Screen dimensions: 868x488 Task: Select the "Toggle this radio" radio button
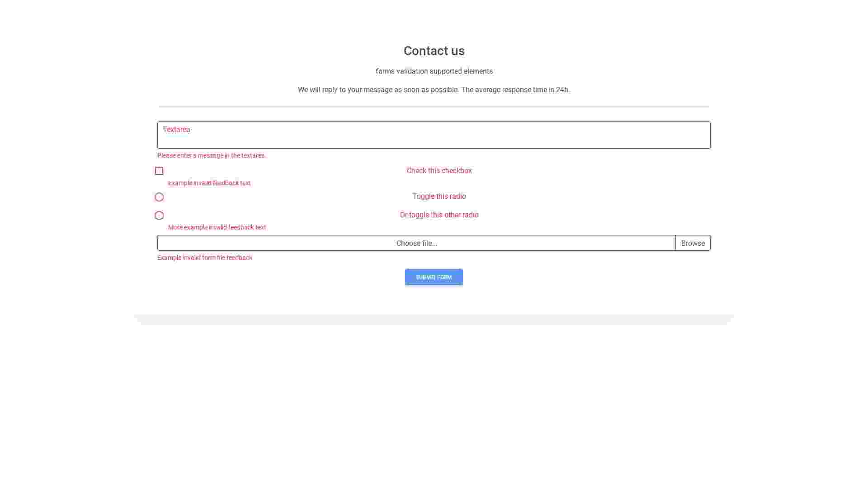click(159, 197)
